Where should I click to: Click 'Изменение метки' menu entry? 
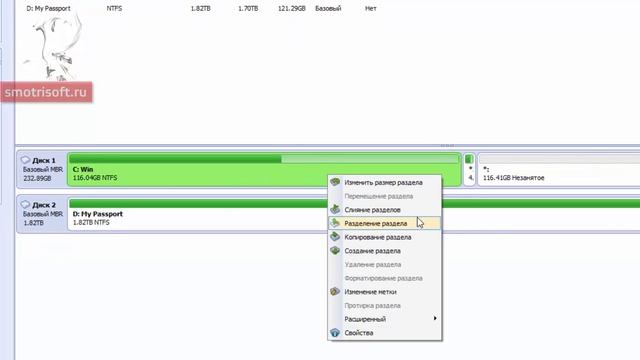click(384, 292)
